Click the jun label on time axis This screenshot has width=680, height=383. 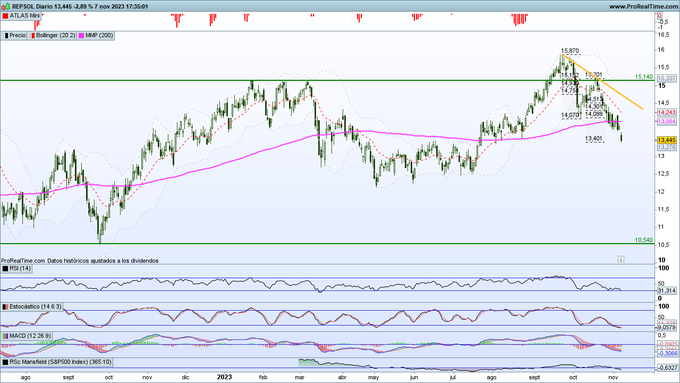pyautogui.click(x=414, y=377)
